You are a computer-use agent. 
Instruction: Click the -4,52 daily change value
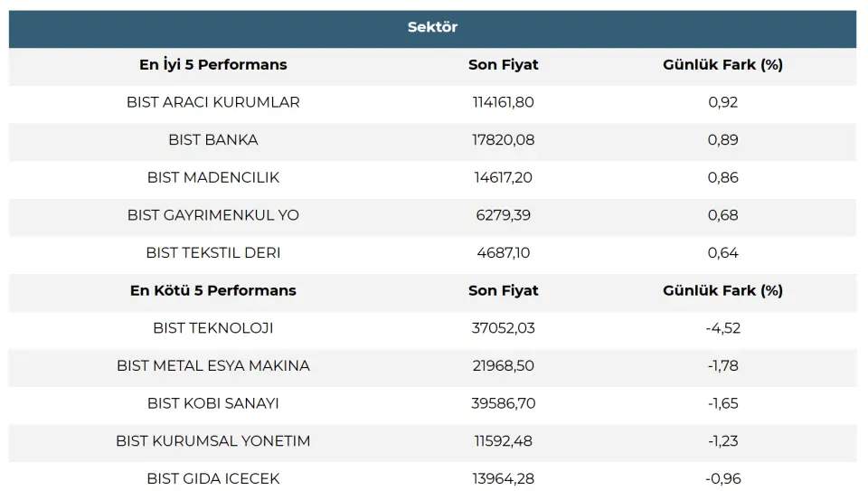pyautogui.click(x=722, y=328)
